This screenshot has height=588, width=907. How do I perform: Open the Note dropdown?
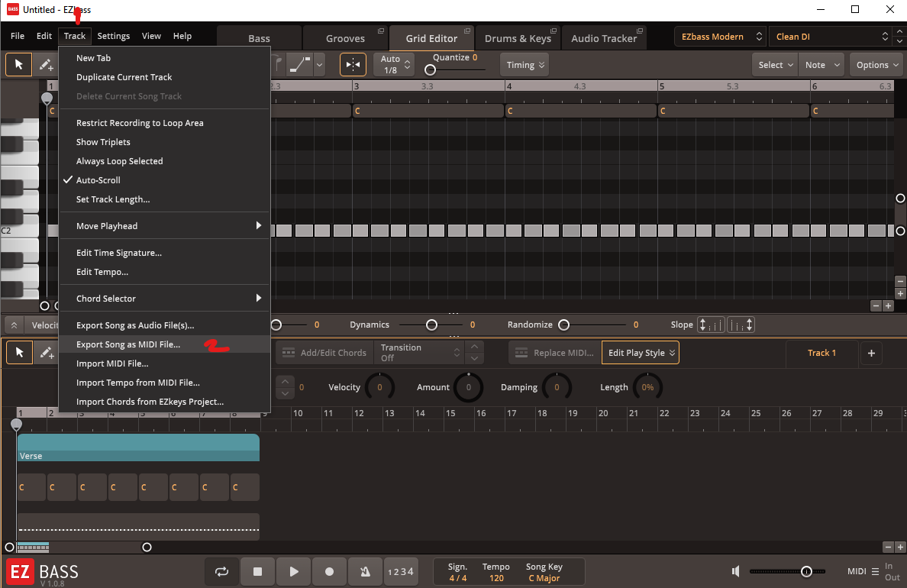pos(821,65)
